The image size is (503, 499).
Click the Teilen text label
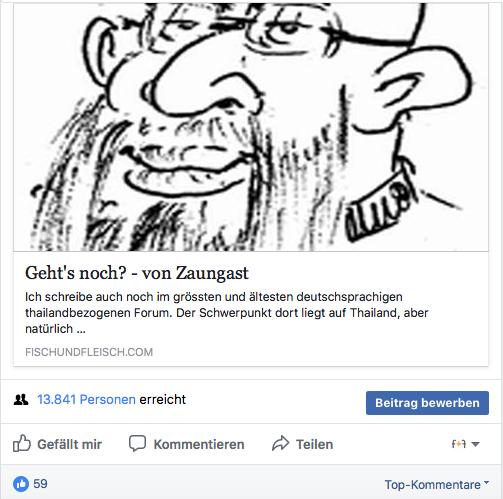pos(314,444)
